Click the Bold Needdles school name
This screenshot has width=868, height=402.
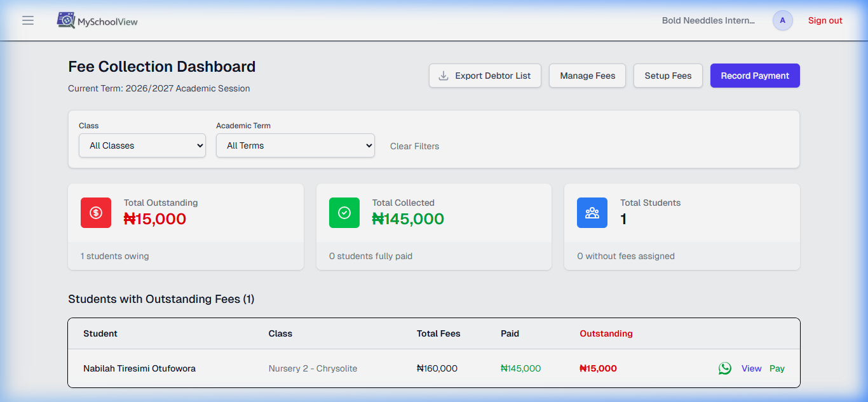coord(708,20)
